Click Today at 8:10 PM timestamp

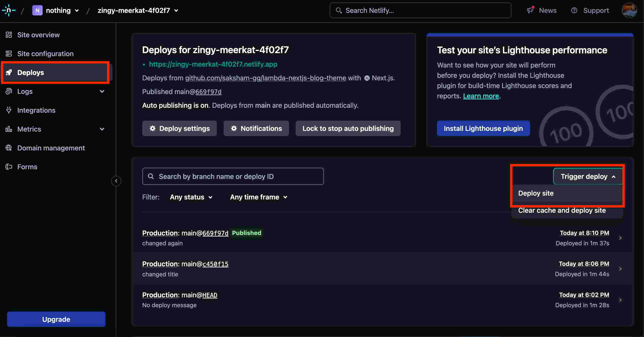(585, 233)
